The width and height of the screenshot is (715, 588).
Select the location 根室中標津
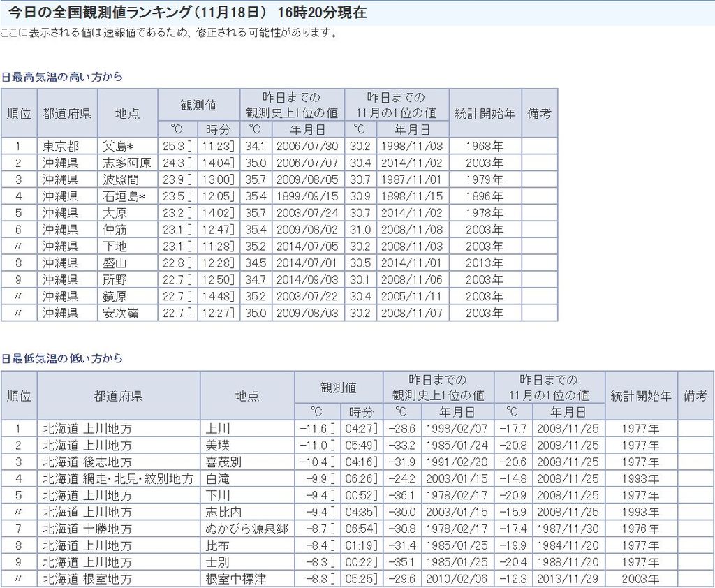coord(236,579)
